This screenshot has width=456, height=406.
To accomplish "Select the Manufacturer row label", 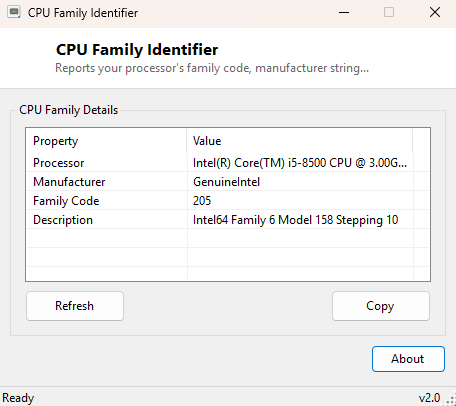I will 69,182.
